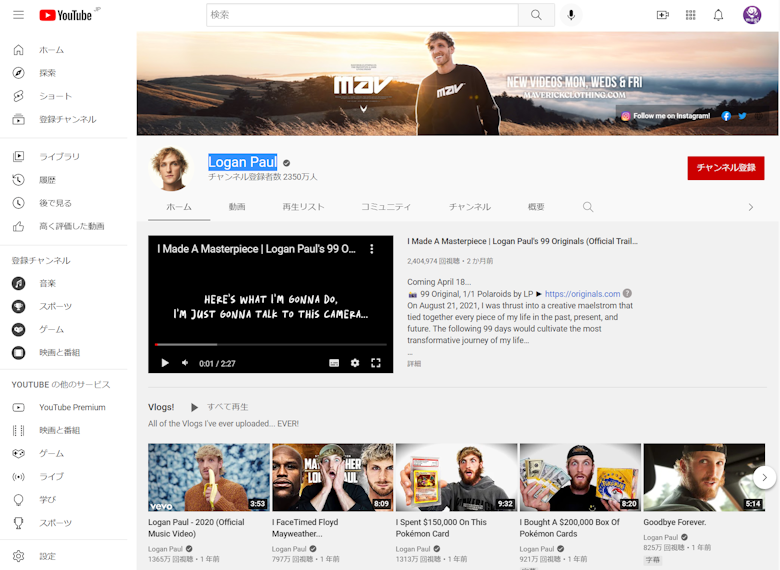The image size is (780, 570).
Task: Open Logan Paul - 2020 music video thumbnail
Action: click(209, 477)
